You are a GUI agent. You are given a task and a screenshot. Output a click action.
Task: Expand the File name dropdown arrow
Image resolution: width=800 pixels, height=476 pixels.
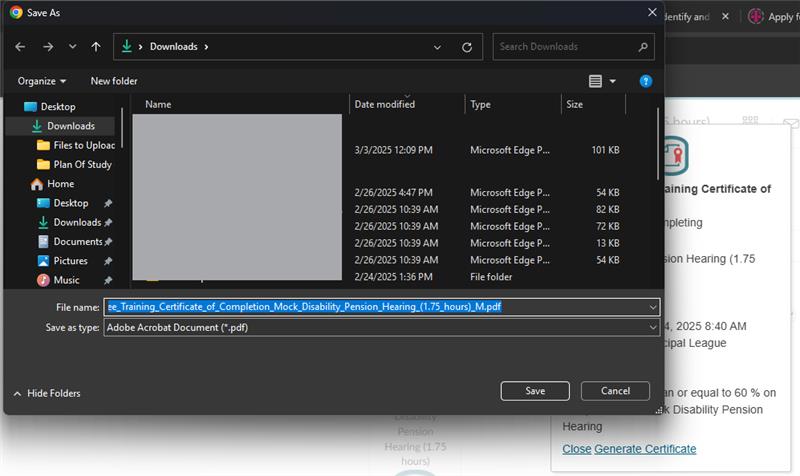(653, 307)
